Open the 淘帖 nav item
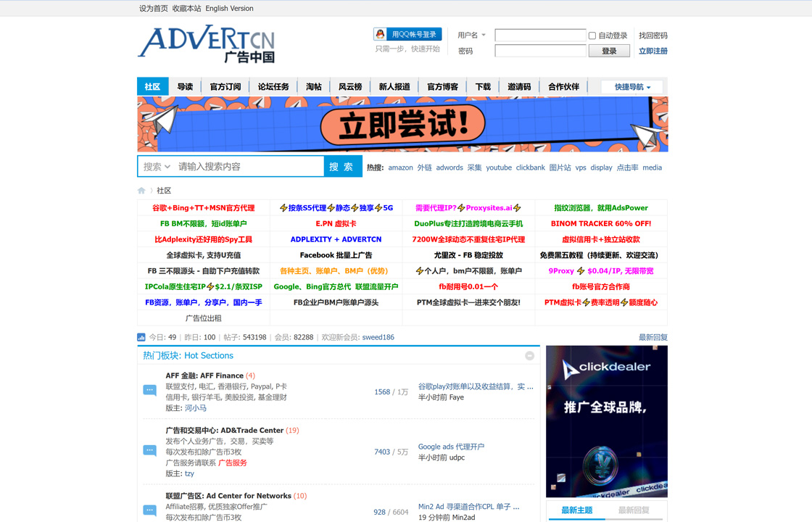Screen dimensions: 812x522 pos(314,86)
